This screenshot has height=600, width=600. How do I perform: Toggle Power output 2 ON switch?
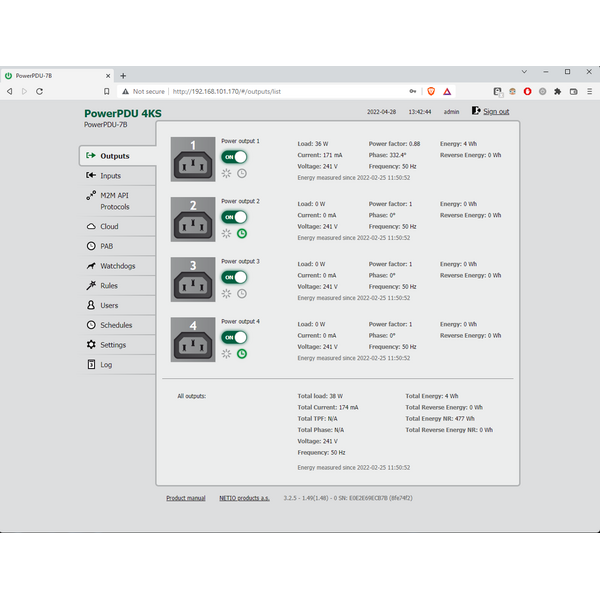(x=234, y=217)
